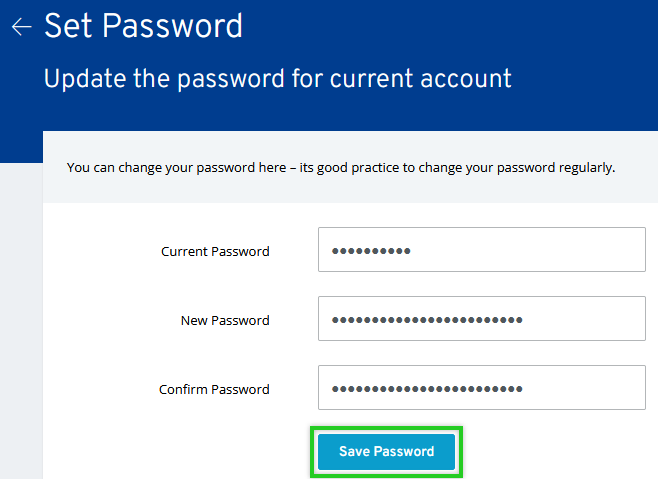Click the "Confirm Password" field label
This screenshot has height=479, width=658.
214,390
